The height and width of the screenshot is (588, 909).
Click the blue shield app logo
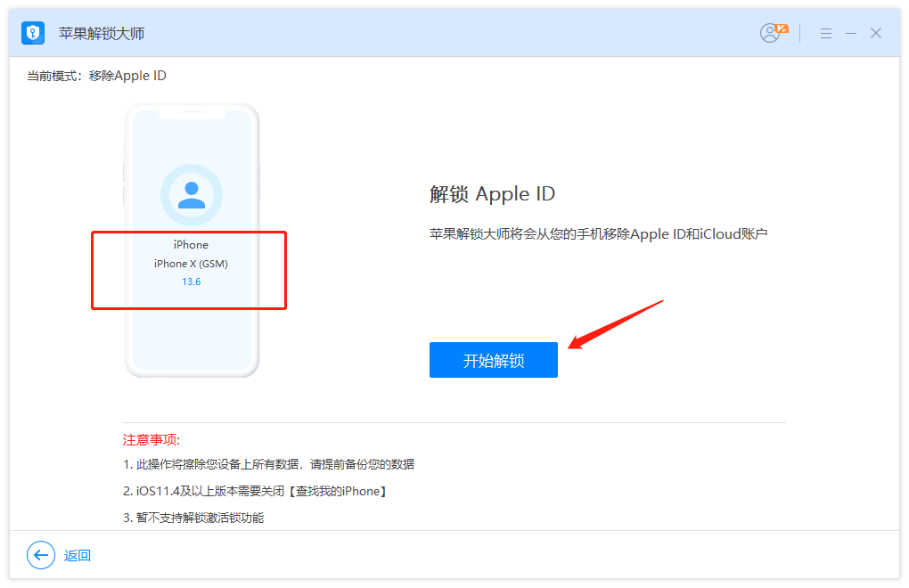[x=33, y=33]
